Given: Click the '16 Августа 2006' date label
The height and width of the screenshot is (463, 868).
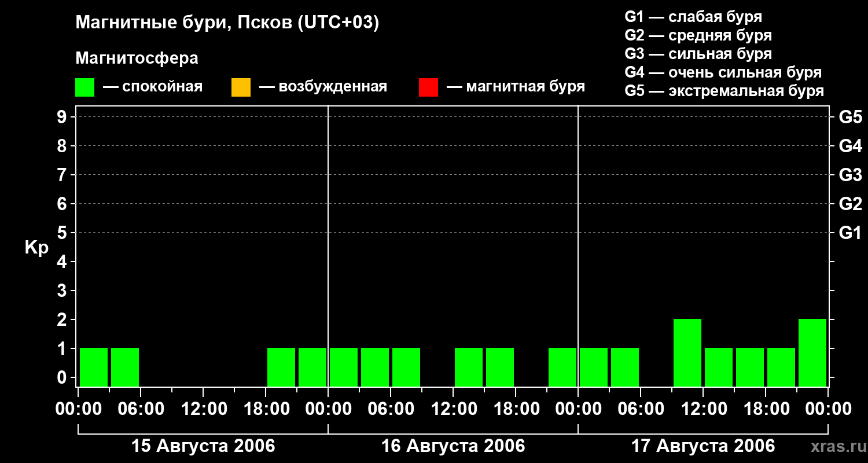Looking at the screenshot, I should tap(453, 446).
